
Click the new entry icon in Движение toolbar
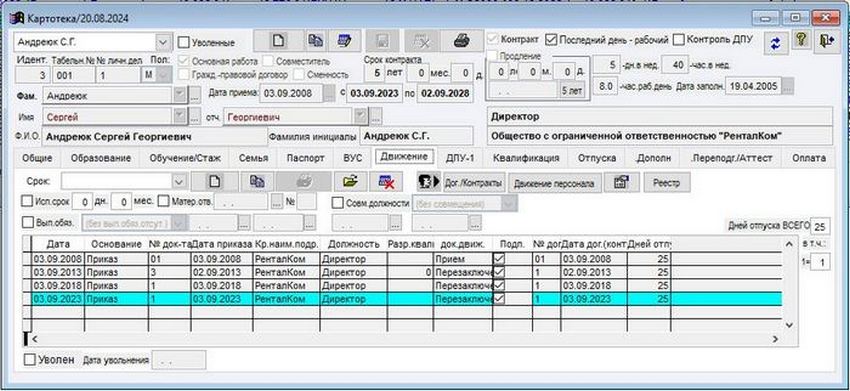point(215,182)
